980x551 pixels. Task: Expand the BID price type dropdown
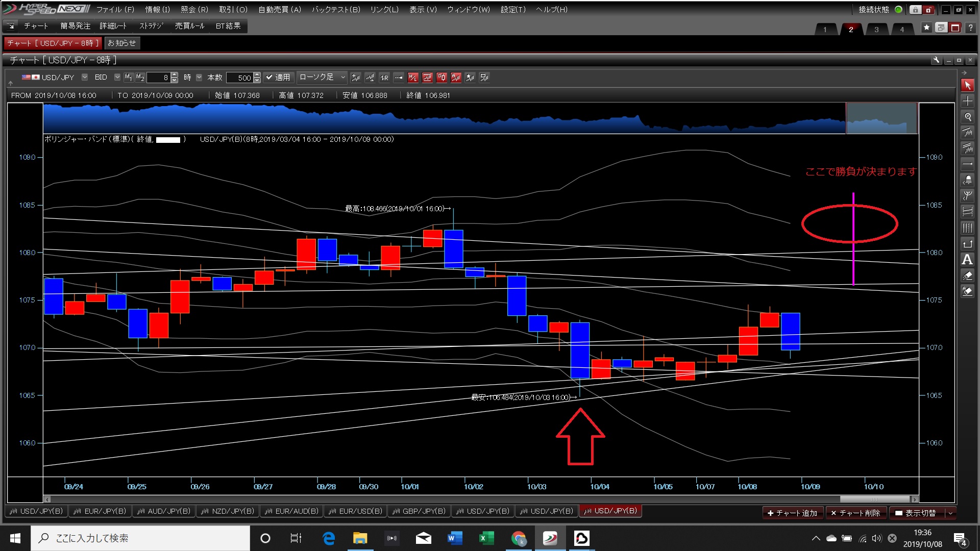117,78
